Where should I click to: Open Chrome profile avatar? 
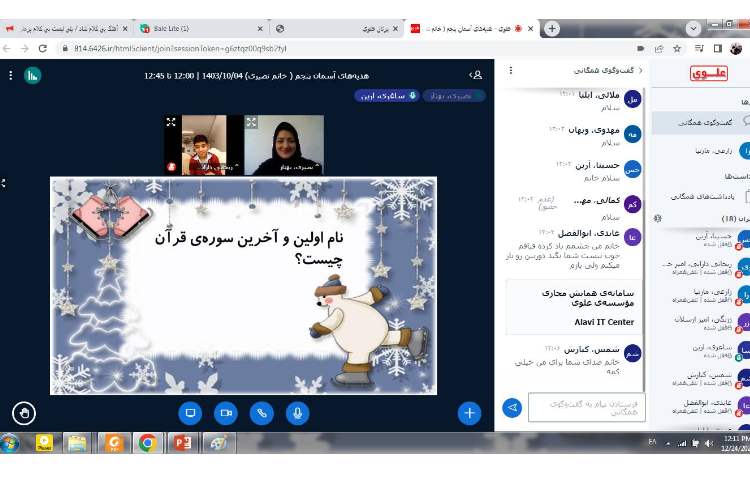point(736,48)
